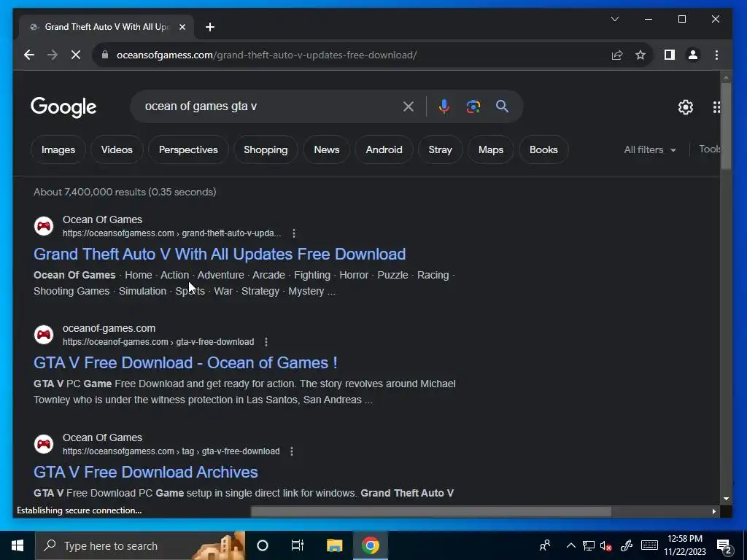The height and width of the screenshot is (560, 747).
Task: Open the notification center
Action: coord(724,546)
